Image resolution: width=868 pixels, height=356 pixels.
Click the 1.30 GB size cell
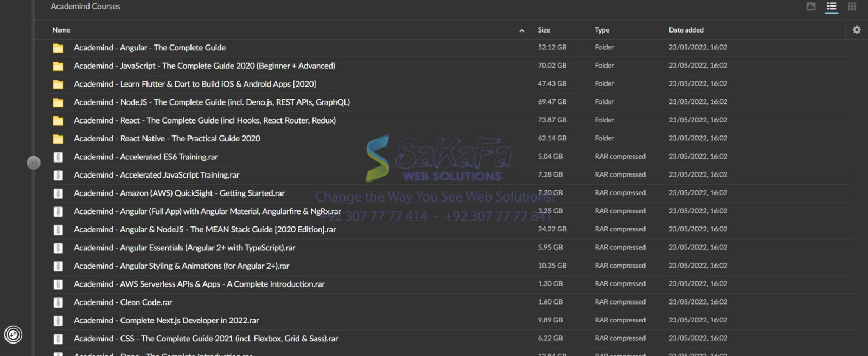[x=550, y=284]
